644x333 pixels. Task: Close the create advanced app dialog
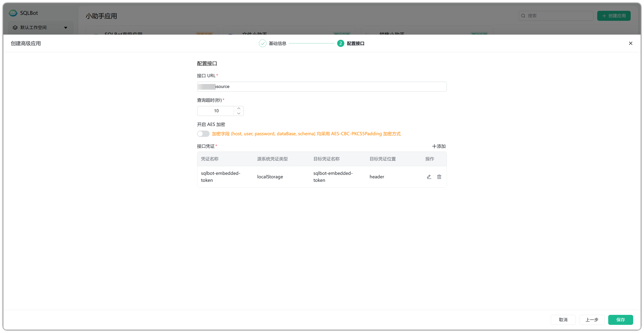631,43
